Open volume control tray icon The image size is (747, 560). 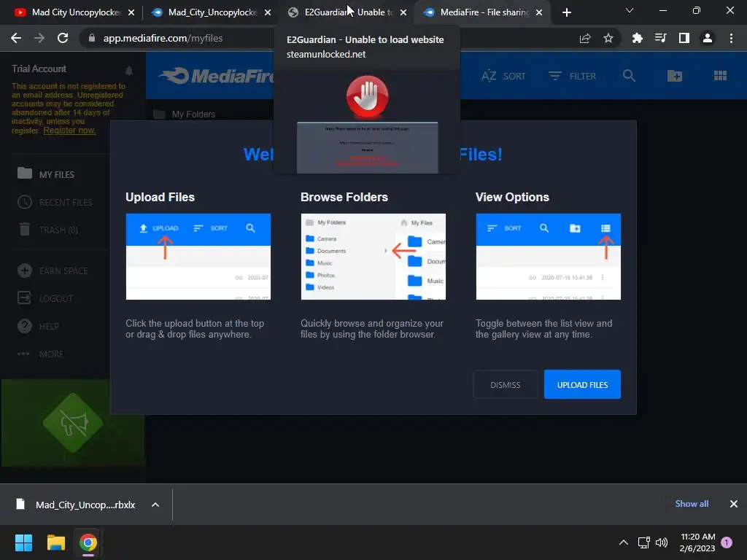pyautogui.click(x=661, y=542)
